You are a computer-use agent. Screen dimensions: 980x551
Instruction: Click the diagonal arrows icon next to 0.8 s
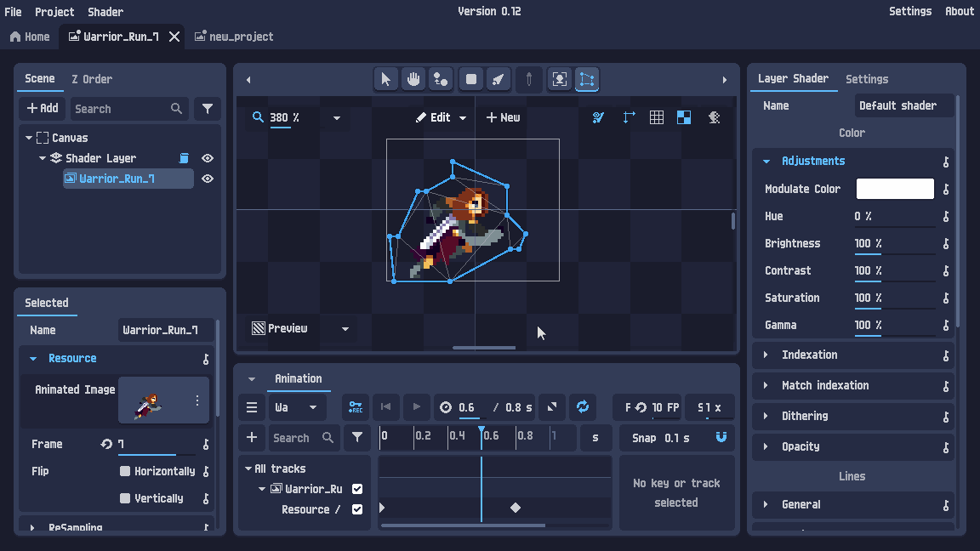tap(552, 407)
